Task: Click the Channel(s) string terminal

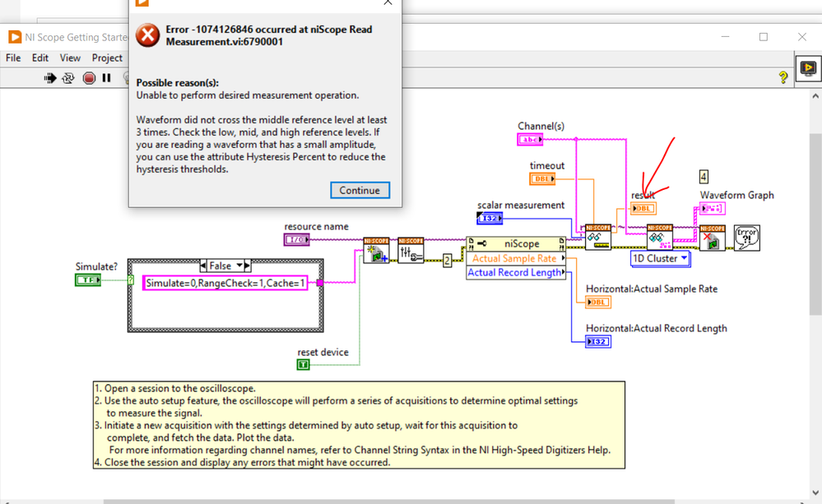Action: click(530, 139)
